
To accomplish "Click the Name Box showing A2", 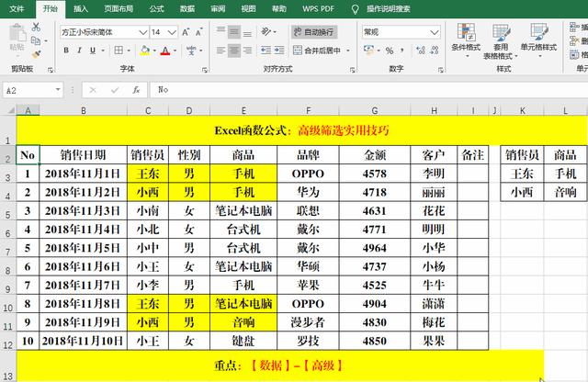I will coord(33,90).
